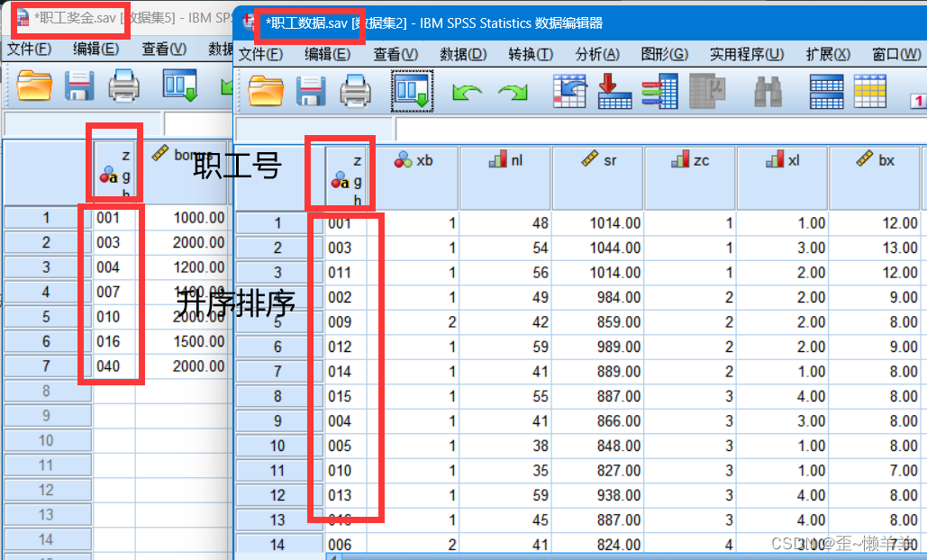Select sr cell '938.00'
The height and width of the screenshot is (560, 927).
(x=597, y=495)
